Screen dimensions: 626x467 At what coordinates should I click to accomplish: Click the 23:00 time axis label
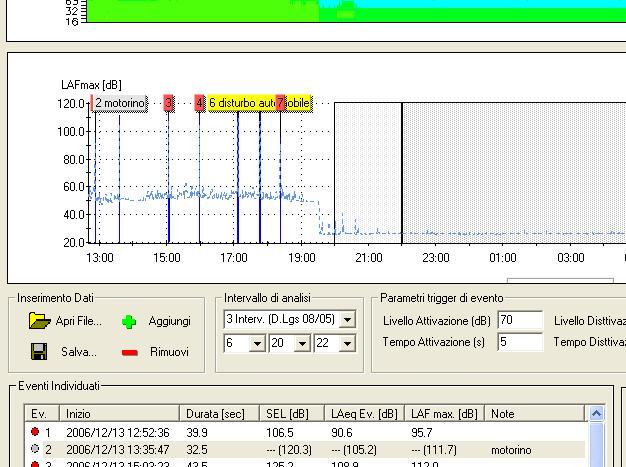tap(436, 258)
